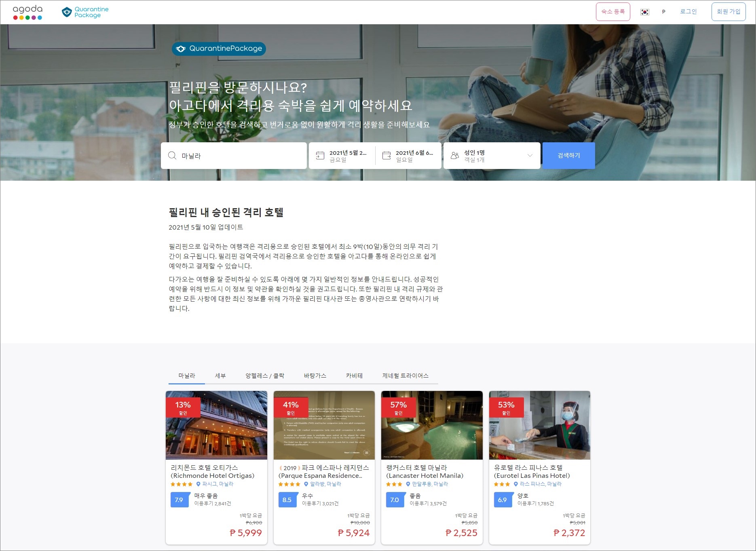Open the check-in date 2021년 5월 picker
The width and height of the screenshot is (756, 551).
(342, 156)
